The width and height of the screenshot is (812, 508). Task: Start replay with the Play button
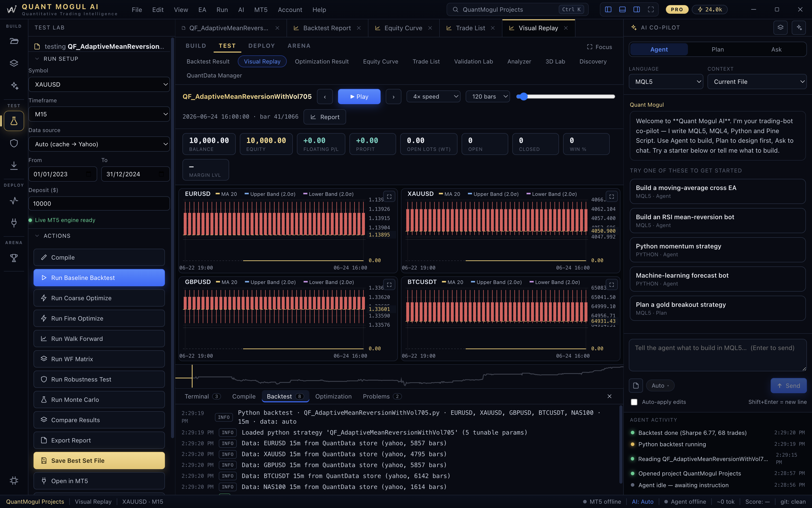point(359,97)
